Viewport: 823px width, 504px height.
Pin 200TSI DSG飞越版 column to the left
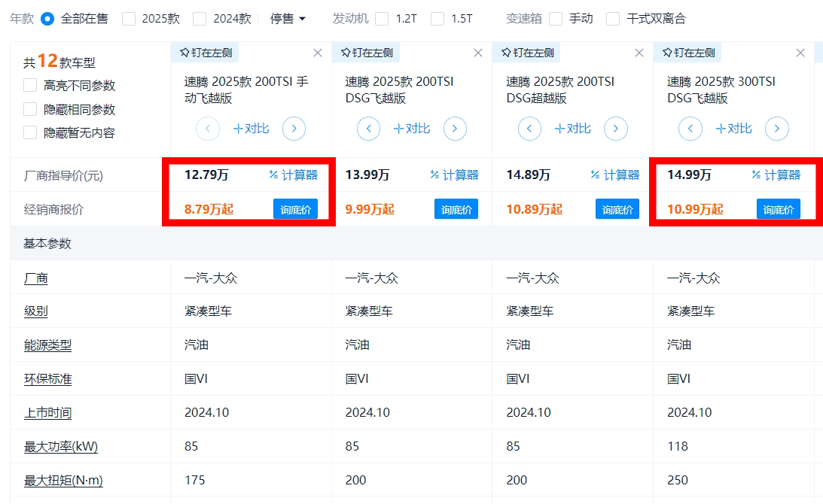[367, 53]
